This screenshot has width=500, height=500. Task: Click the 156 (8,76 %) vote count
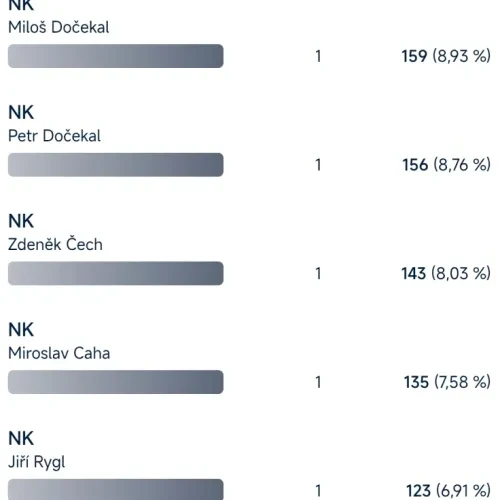447,165
